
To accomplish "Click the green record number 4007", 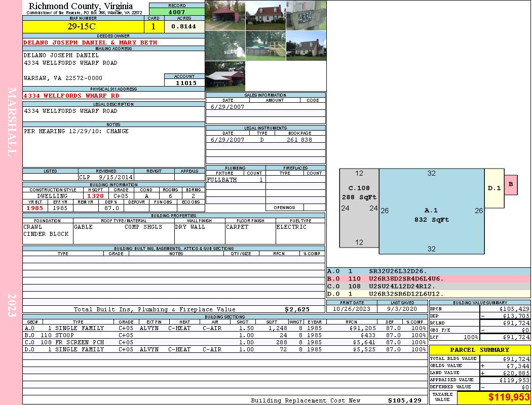I will click(177, 12).
